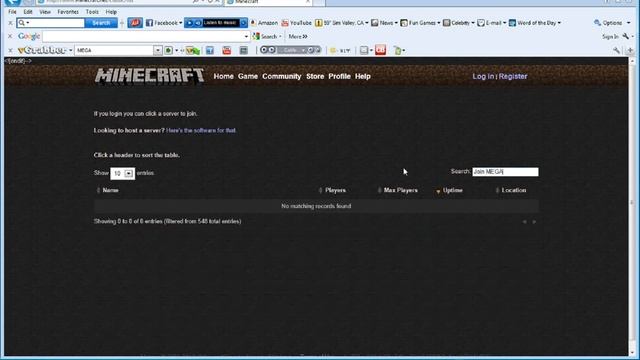Close the vGrabber toolbar with its X
Image resolution: width=640 pixels, height=360 pixels.
click(10, 51)
